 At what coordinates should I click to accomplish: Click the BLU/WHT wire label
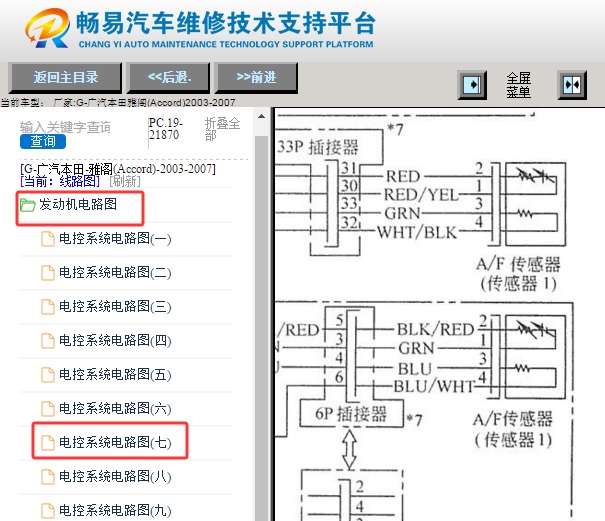point(434,386)
